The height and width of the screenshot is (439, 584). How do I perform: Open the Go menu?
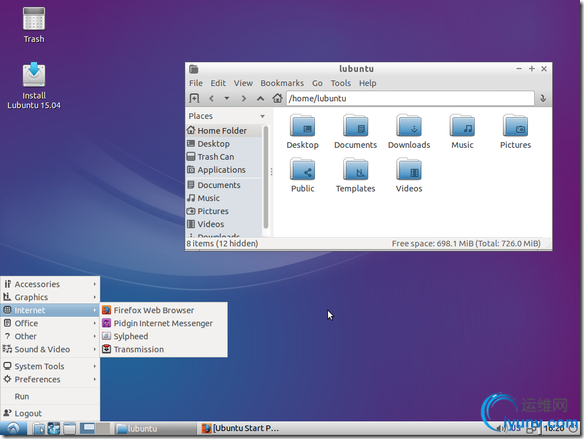(317, 83)
